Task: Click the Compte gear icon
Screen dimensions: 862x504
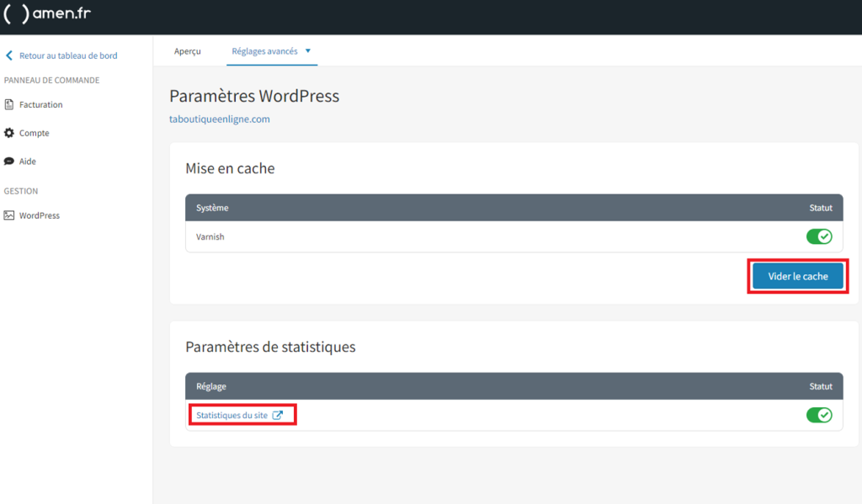Action: click(x=9, y=133)
